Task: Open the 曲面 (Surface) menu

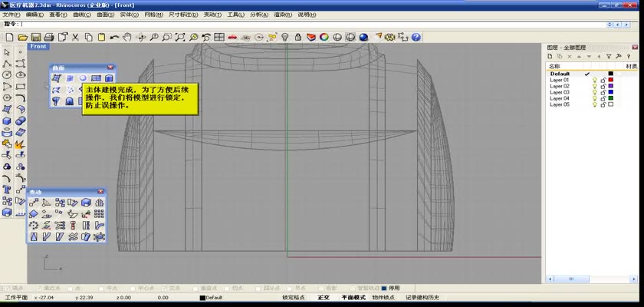Action: [x=105, y=15]
